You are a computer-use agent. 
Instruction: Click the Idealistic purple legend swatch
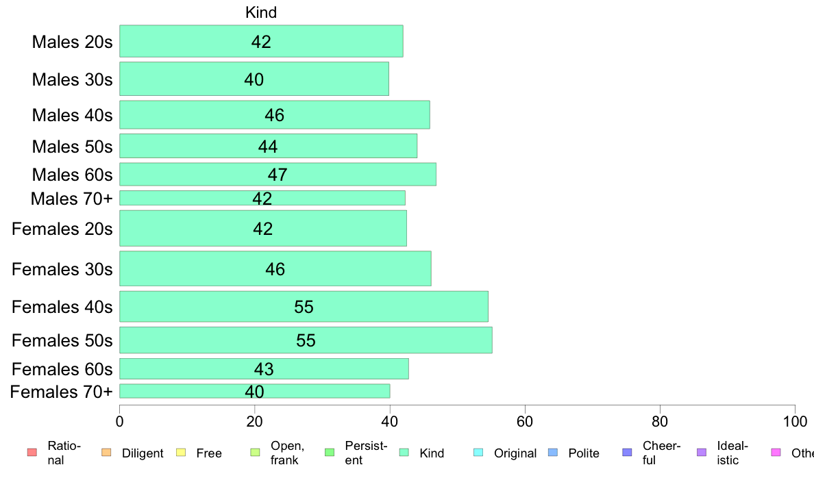point(702,453)
